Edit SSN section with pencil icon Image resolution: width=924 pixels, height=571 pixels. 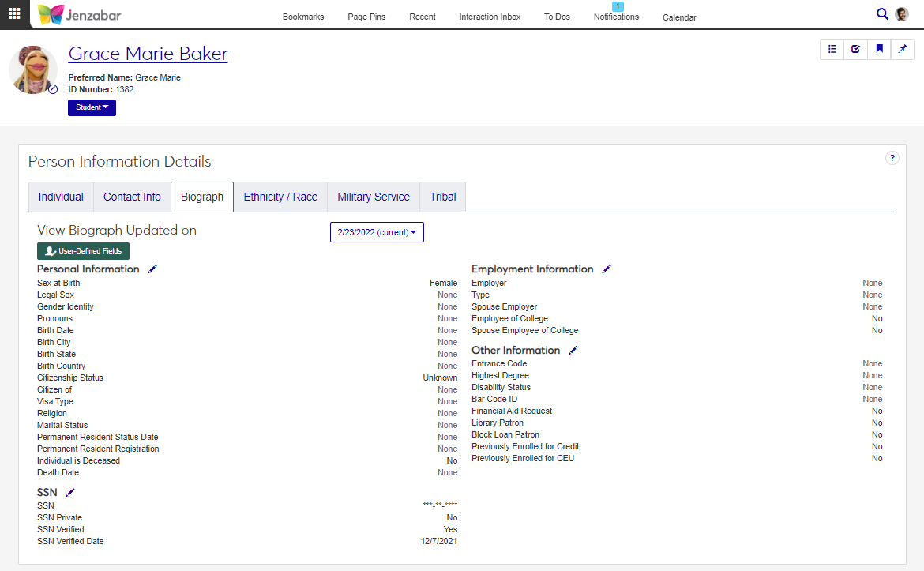pyautogui.click(x=70, y=493)
